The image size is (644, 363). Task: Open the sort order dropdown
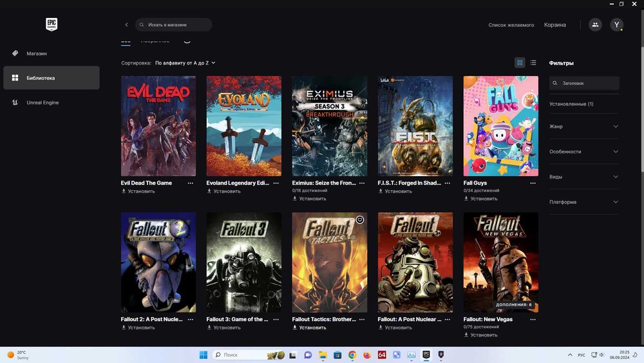point(185,63)
